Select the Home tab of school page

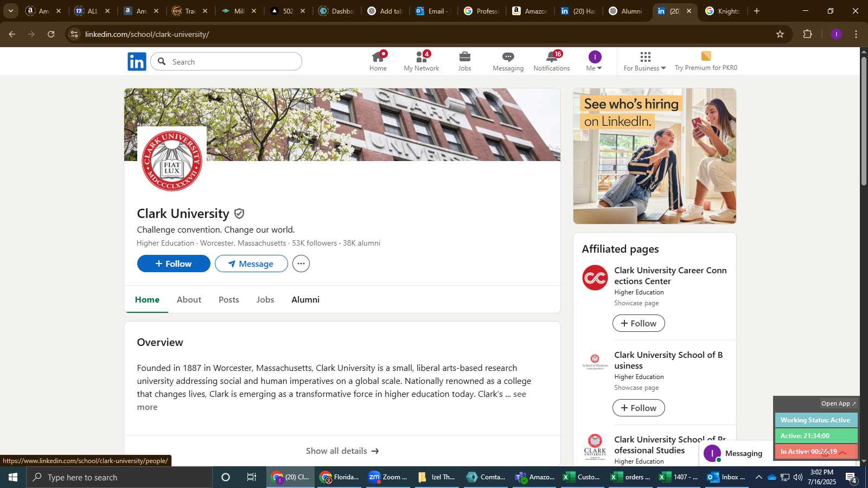(x=147, y=299)
